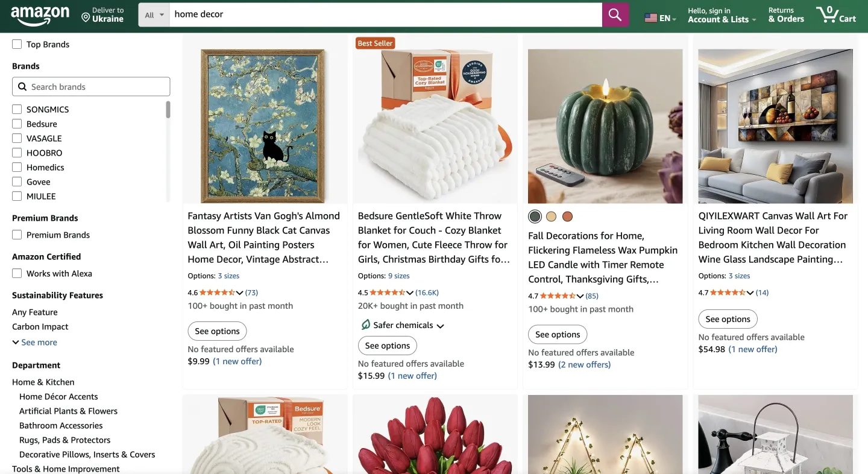Click the US flag language icon

[652, 18]
